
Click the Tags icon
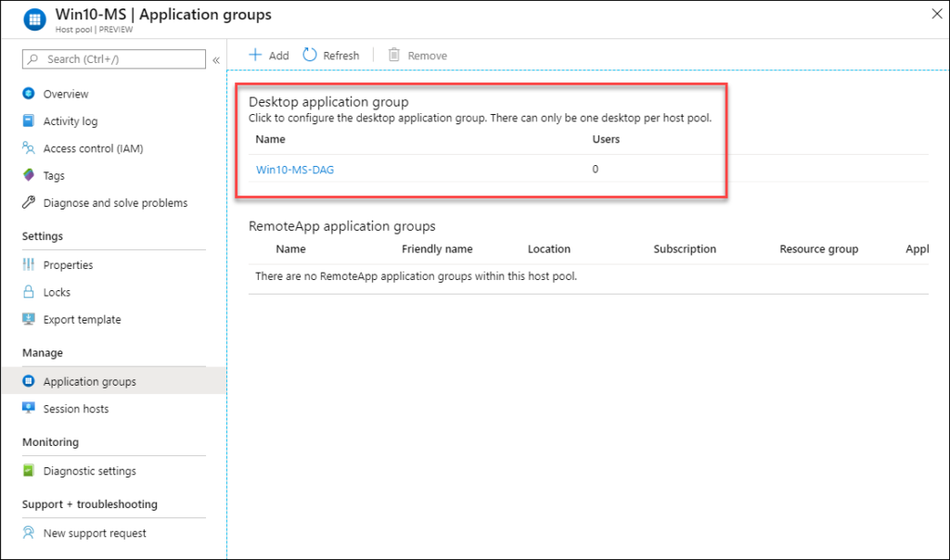[x=29, y=175]
